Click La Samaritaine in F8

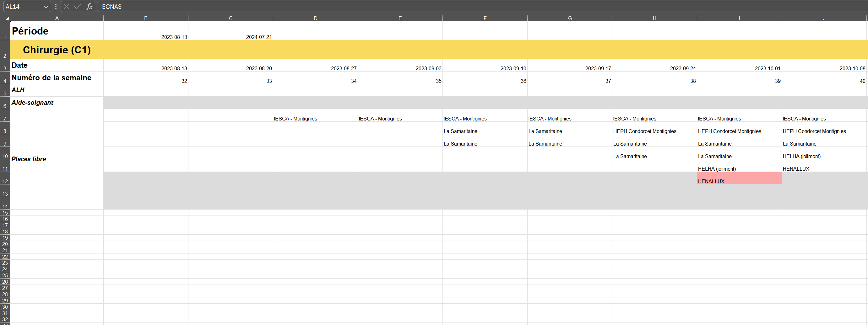pyautogui.click(x=485, y=128)
